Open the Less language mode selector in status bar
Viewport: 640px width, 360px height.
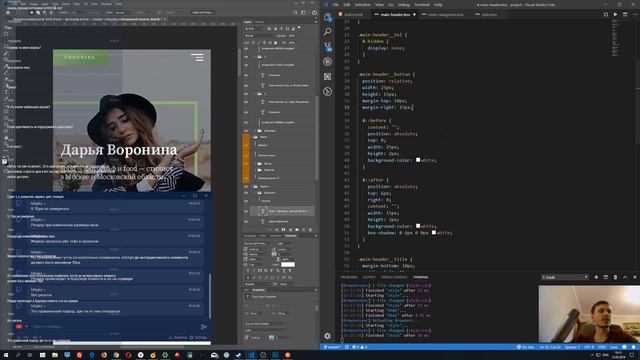[613, 347]
